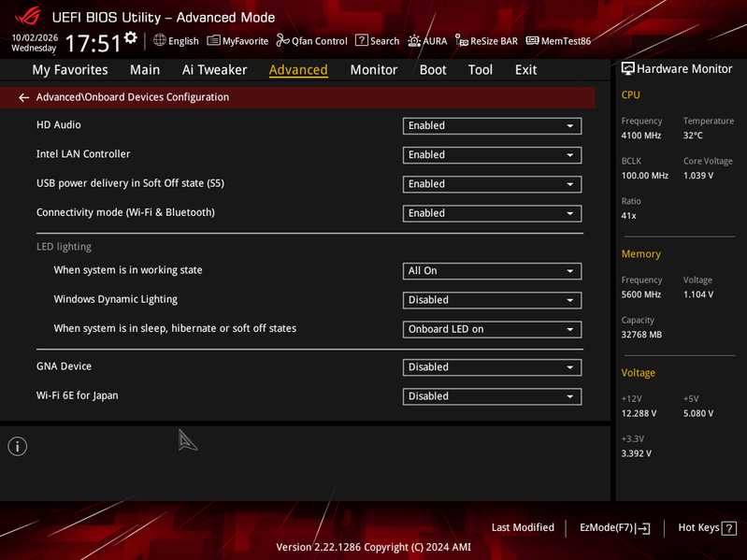
Task: Open Connectivity mode Wi-Fi & Bluetooth dropdown
Action: pos(492,213)
